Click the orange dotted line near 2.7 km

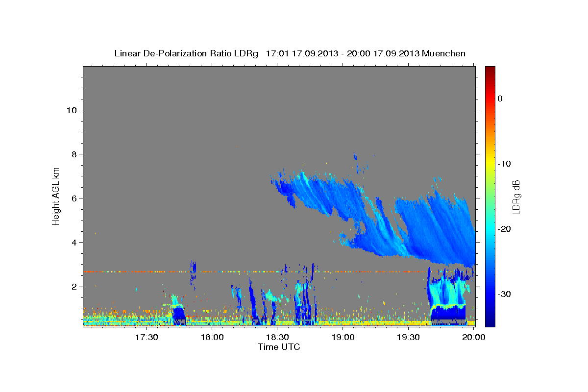255,271
